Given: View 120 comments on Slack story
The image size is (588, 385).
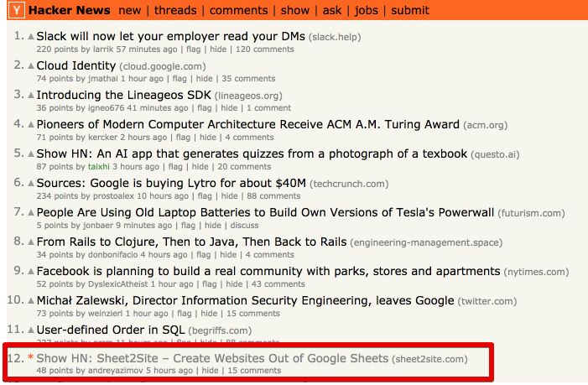Looking at the screenshot, I should (x=265, y=49).
